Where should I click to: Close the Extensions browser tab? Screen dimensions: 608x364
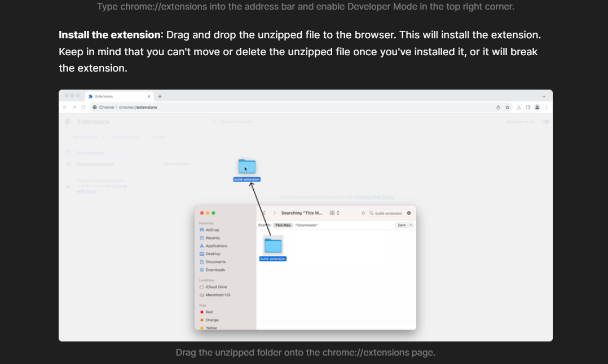149,96
